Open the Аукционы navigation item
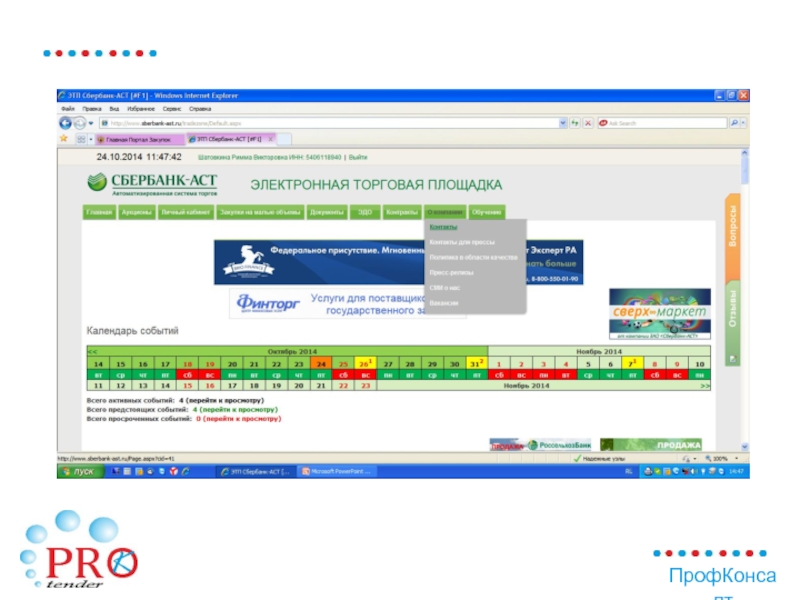Screen dimensions: 800x600 click(137, 212)
